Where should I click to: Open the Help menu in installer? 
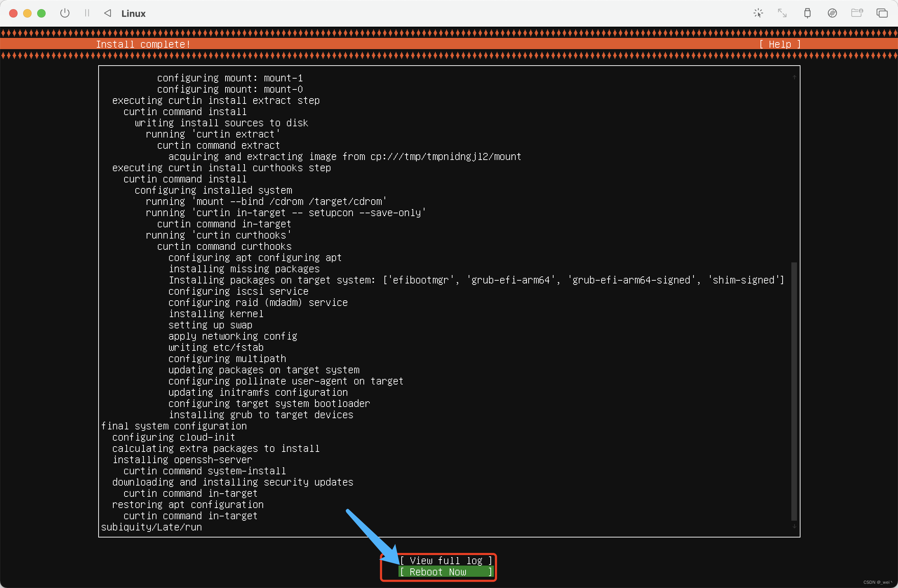[779, 45]
